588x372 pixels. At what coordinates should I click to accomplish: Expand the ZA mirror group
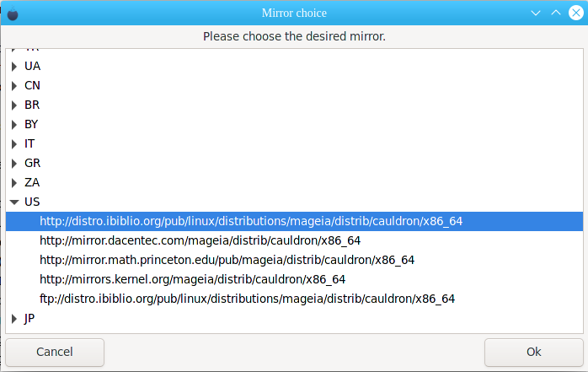tap(14, 183)
